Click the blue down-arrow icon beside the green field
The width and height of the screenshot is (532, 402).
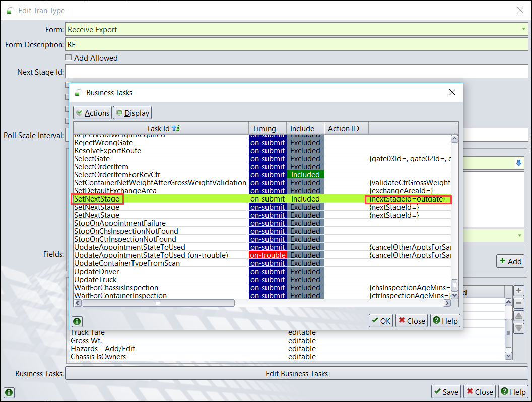[x=519, y=163]
